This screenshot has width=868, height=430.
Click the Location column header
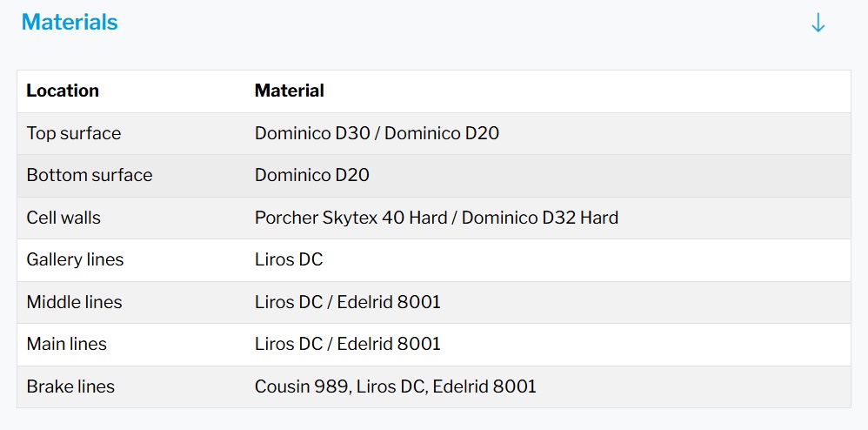click(63, 91)
